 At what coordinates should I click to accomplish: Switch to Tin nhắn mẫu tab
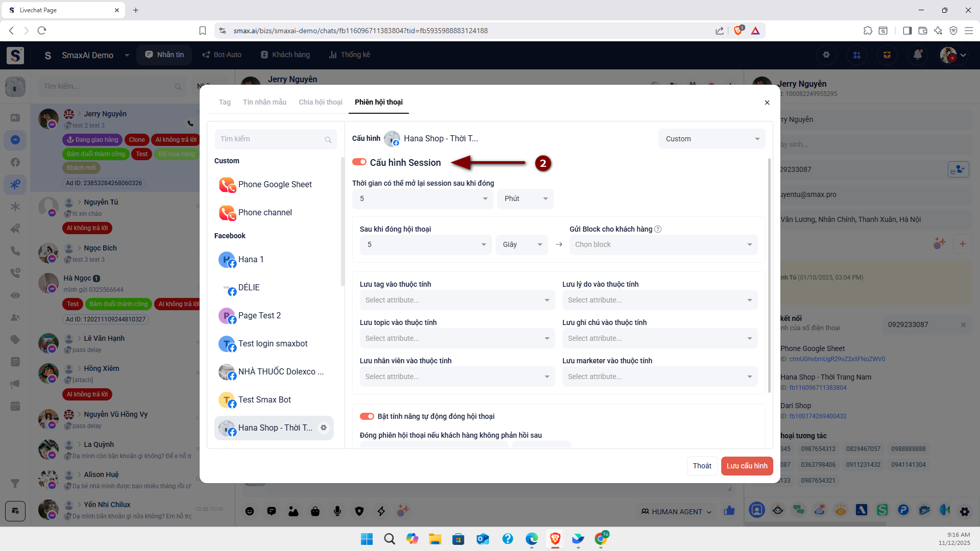(264, 102)
